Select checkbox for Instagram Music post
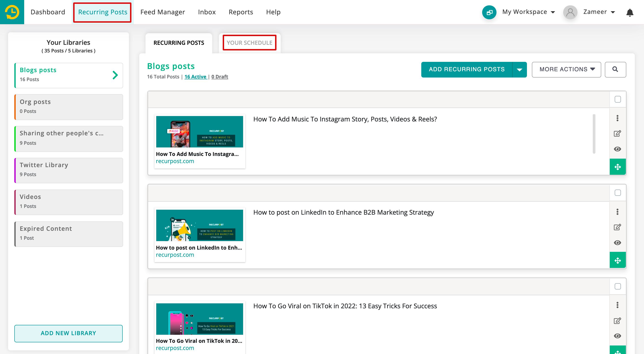Screen dimensions: 644x354 [x=618, y=99]
